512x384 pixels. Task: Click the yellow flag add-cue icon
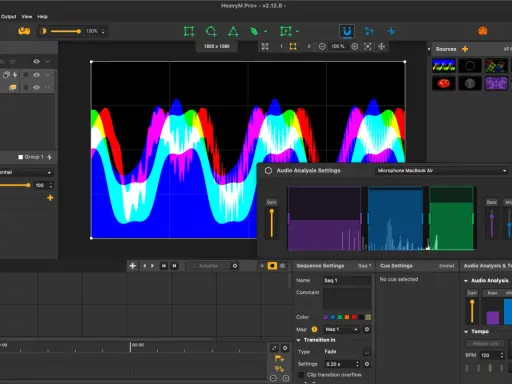coord(279,359)
